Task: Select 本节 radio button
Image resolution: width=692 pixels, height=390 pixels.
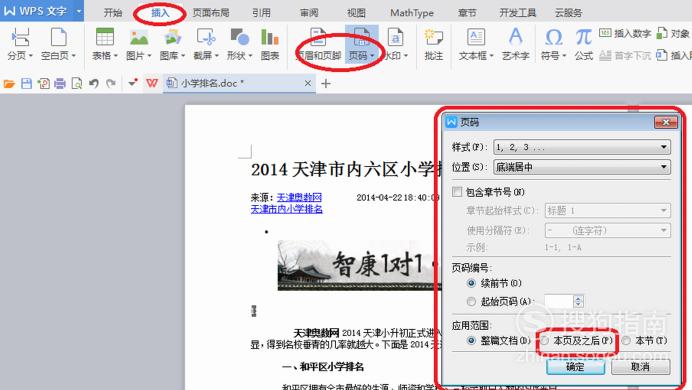Action: [626, 340]
